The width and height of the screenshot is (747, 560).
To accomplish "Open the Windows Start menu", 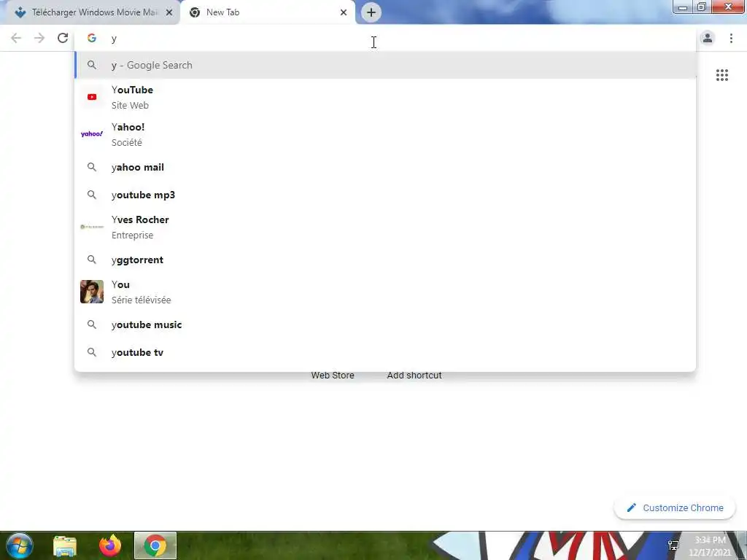I will click(20, 545).
